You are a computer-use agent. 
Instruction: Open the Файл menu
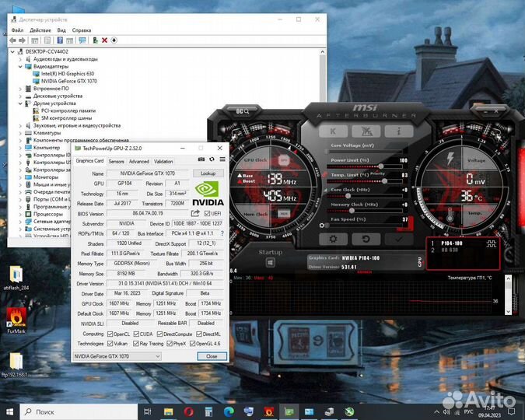tap(17, 30)
